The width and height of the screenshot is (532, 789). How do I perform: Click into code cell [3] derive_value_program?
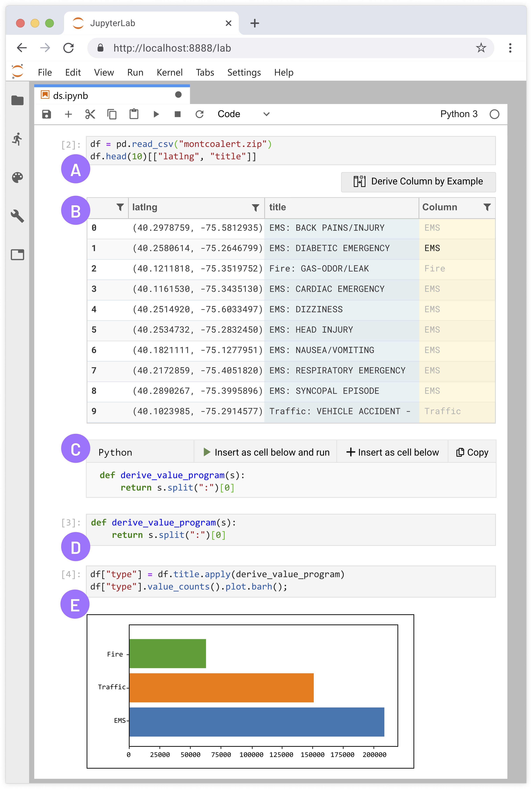tap(291, 530)
